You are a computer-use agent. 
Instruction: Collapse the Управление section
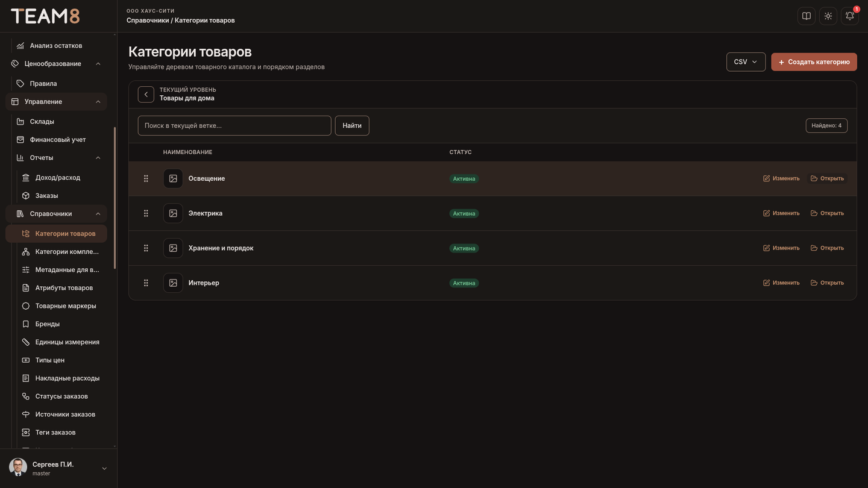pos(98,102)
